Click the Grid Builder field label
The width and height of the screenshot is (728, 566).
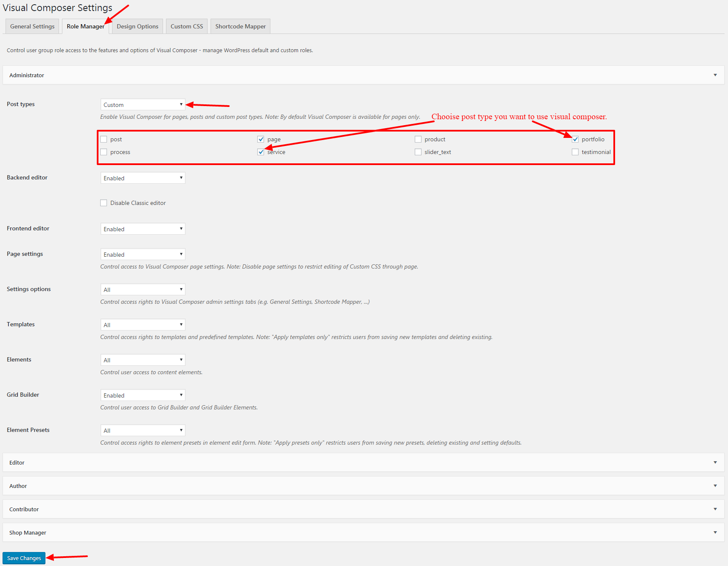[x=23, y=395]
